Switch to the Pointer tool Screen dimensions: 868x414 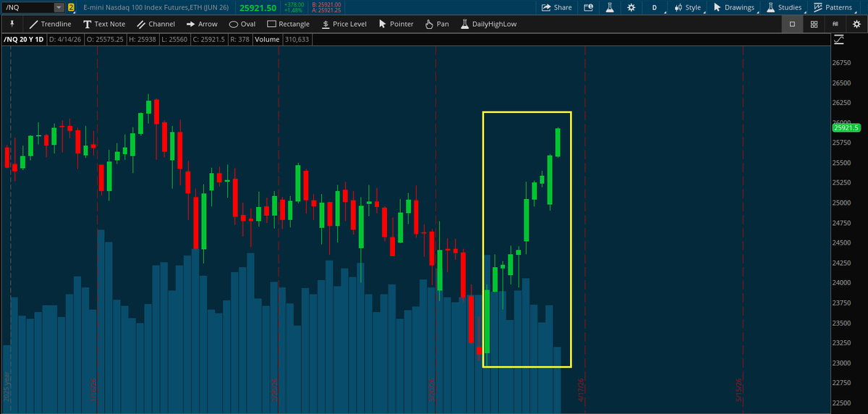click(x=396, y=24)
